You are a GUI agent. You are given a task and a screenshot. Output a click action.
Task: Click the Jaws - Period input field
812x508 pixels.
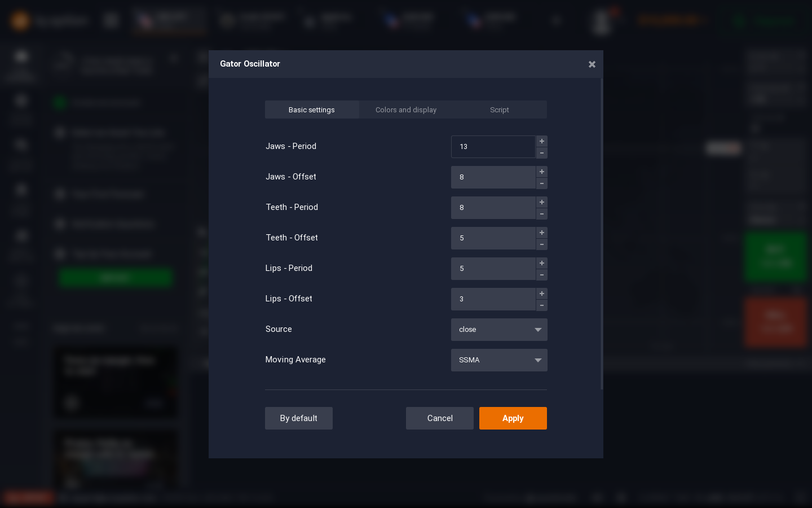pos(493,147)
